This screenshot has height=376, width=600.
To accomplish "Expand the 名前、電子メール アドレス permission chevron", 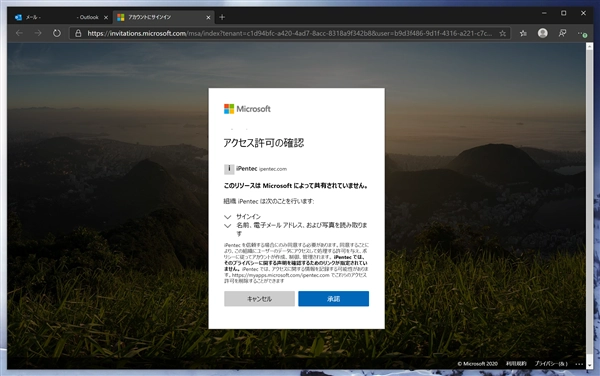I will point(228,226).
